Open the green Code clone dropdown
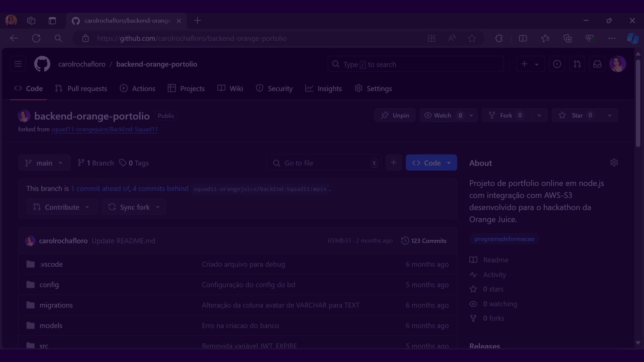 coord(431,163)
